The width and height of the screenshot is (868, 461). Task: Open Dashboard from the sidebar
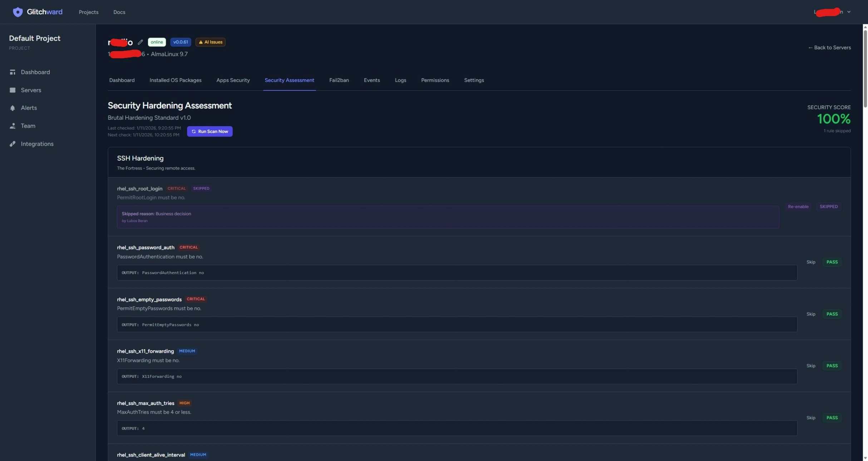[x=35, y=72]
